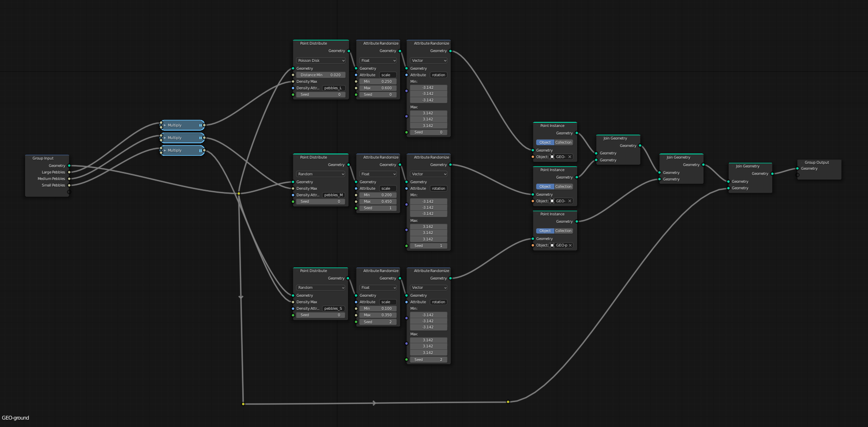Click the GEO-ground node tree label
The height and width of the screenshot is (427, 868).
[x=15, y=418]
